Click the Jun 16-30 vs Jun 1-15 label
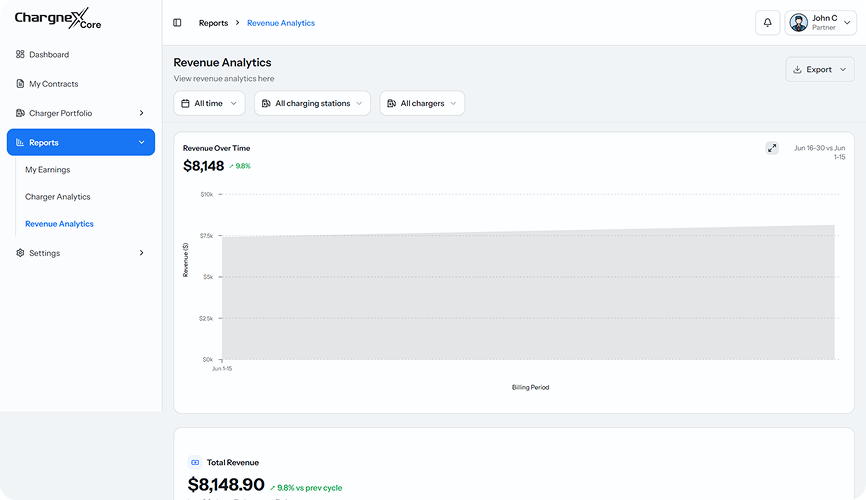The height and width of the screenshot is (500, 866). click(x=820, y=152)
